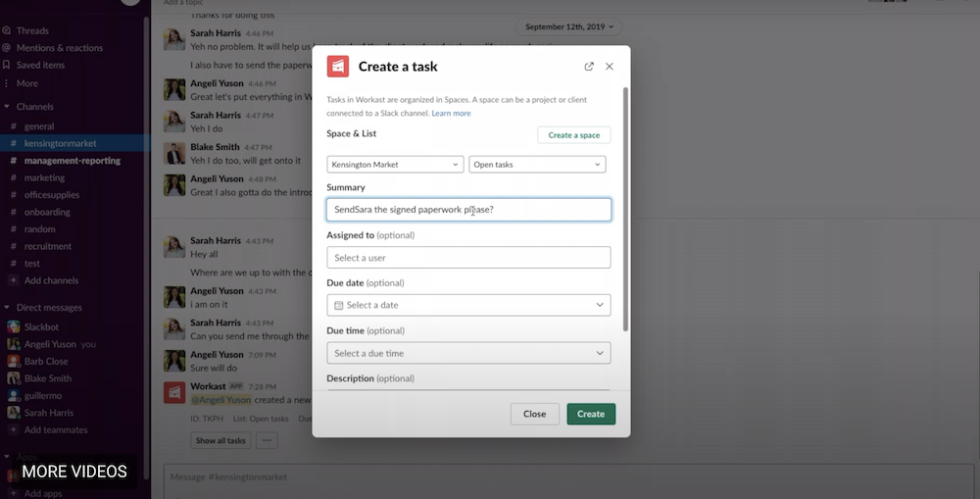Open the officesupplies channel
980x499 pixels.
coord(52,195)
